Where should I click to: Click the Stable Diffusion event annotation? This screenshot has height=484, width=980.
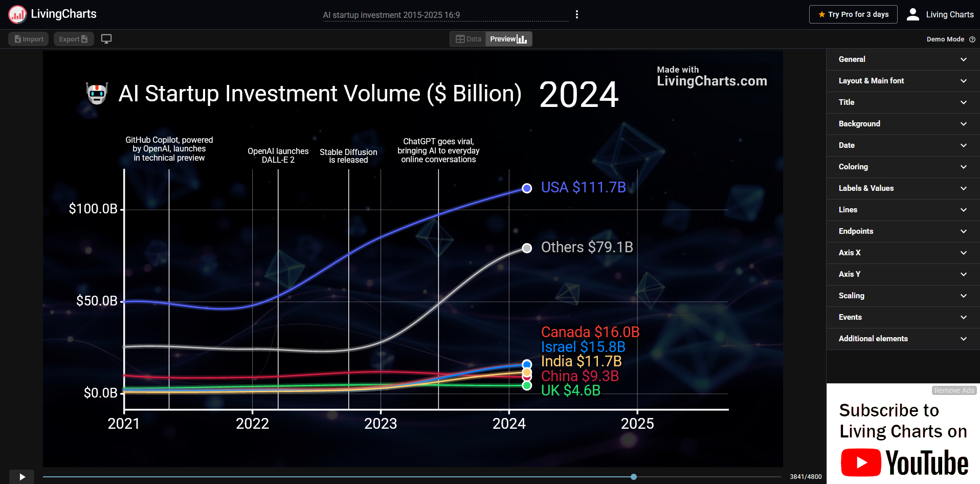pyautogui.click(x=348, y=156)
